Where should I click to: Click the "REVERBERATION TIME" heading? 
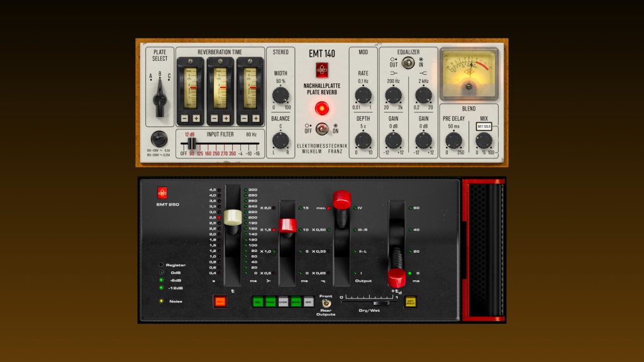click(x=219, y=52)
